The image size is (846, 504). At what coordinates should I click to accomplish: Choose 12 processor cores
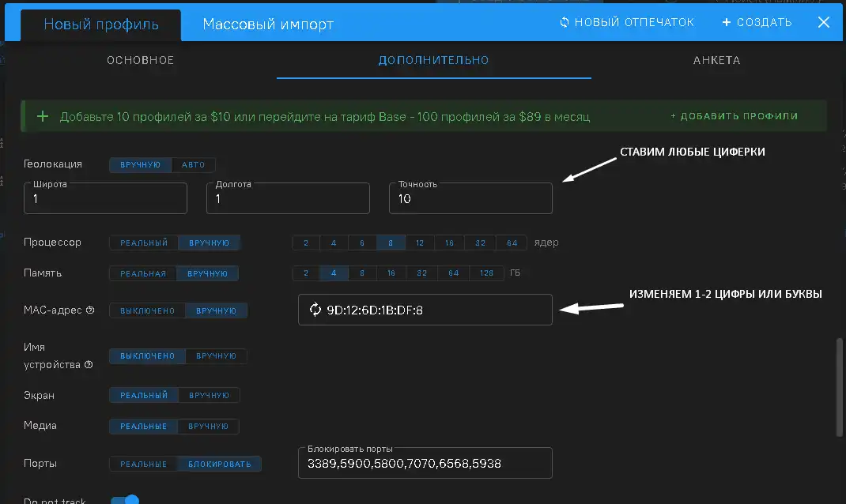420,243
